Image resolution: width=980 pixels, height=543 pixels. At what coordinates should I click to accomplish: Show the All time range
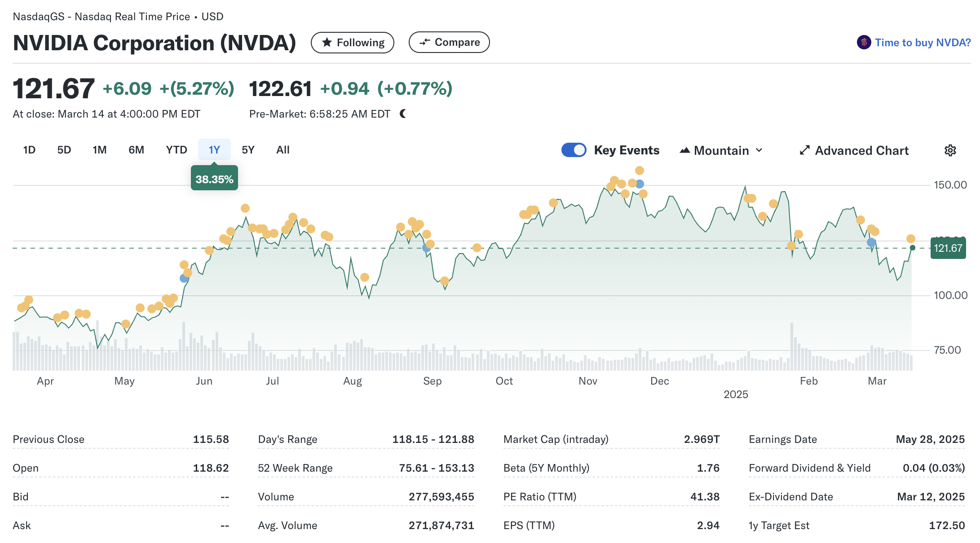point(283,150)
